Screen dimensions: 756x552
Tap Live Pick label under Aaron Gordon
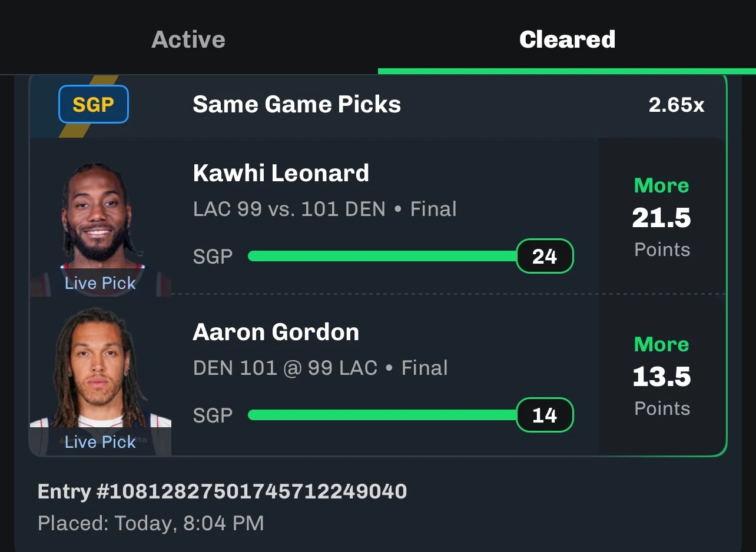click(x=100, y=442)
